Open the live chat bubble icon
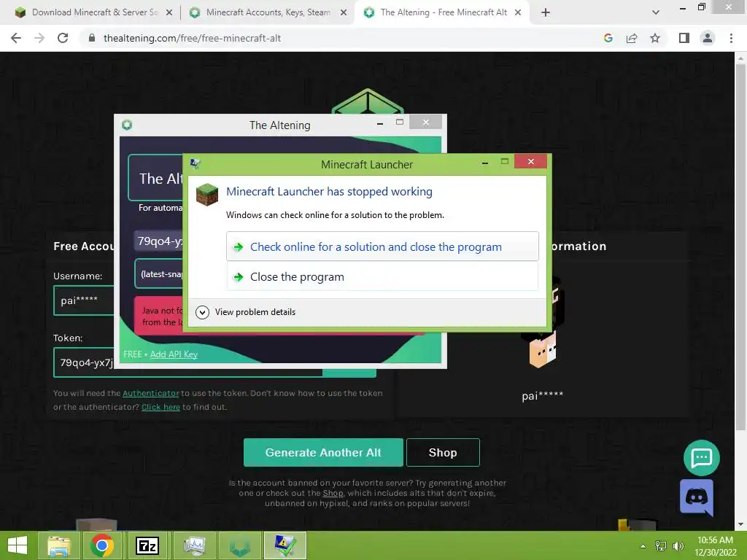 (701, 458)
